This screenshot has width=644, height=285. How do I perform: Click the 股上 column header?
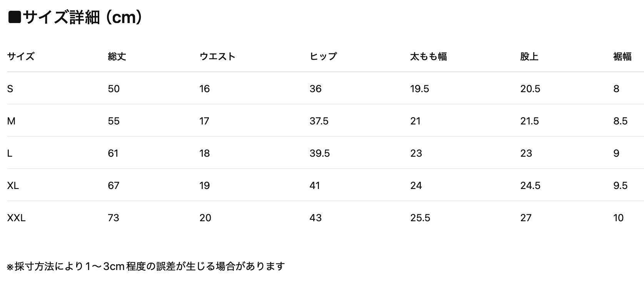[x=529, y=56]
